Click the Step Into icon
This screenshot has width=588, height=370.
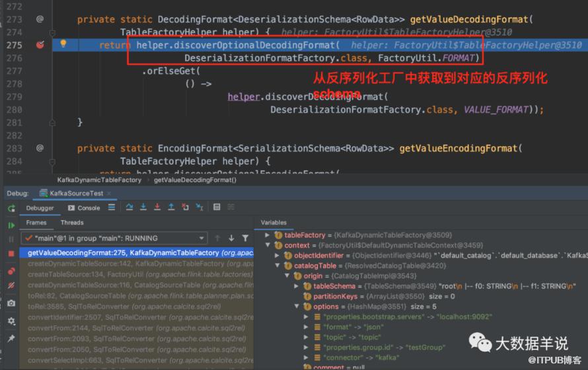tap(143, 207)
